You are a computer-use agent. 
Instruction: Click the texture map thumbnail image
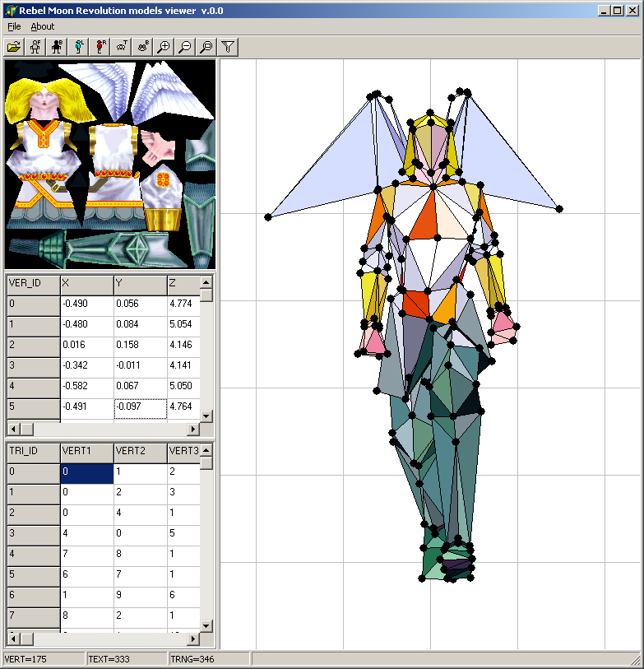[x=110, y=165]
